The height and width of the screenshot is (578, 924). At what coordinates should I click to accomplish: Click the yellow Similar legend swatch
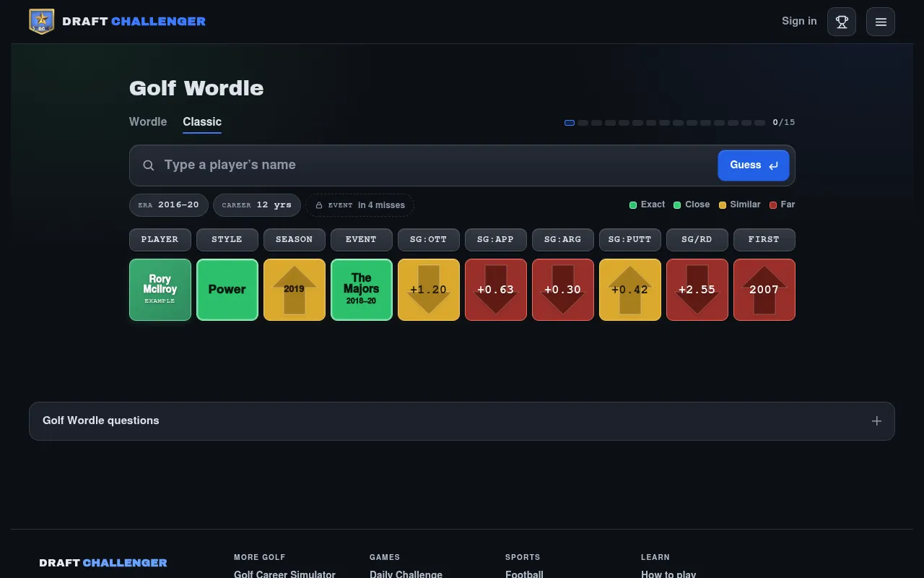coord(723,205)
